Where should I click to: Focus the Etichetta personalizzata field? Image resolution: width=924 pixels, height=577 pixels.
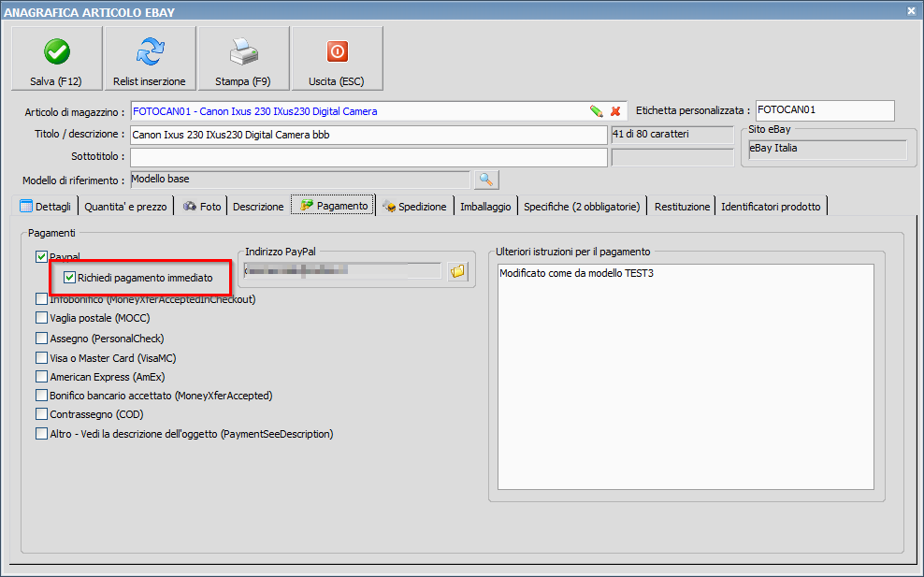(825, 110)
